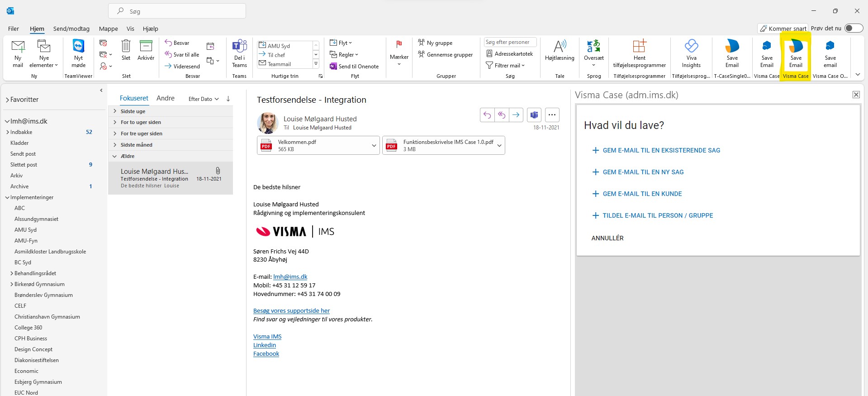The width and height of the screenshot is (868, 396).
Task: Apply AMU Syd quick step
Action: pos(285,46)
